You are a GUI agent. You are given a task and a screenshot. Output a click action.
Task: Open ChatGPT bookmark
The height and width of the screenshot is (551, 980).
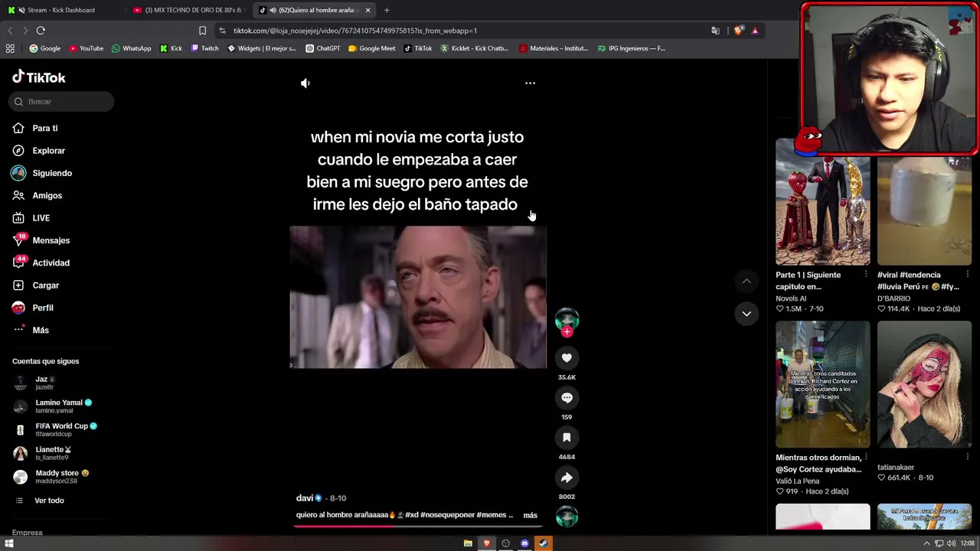(x=323, y=48)
